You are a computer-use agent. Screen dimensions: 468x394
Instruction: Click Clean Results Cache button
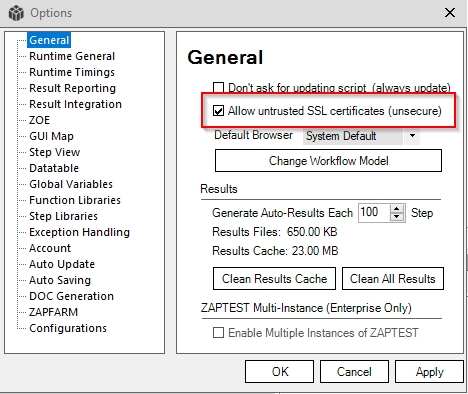(274, 279)
